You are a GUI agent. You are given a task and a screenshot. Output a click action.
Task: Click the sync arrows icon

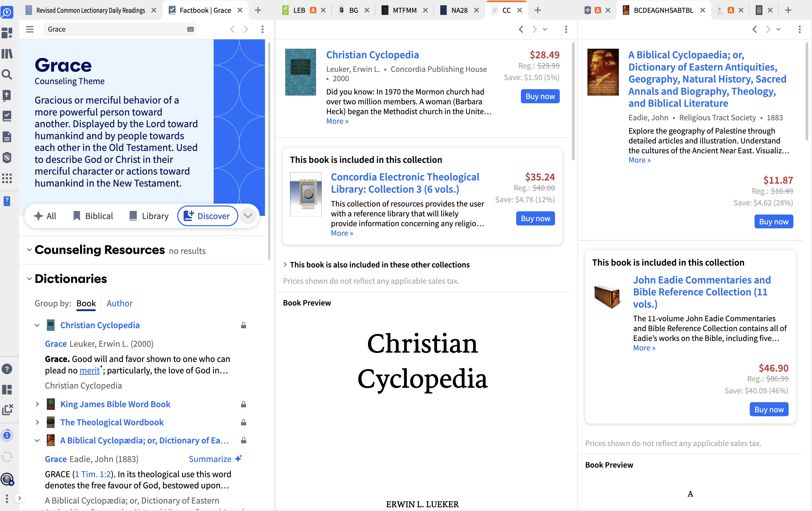coord(7,457)
